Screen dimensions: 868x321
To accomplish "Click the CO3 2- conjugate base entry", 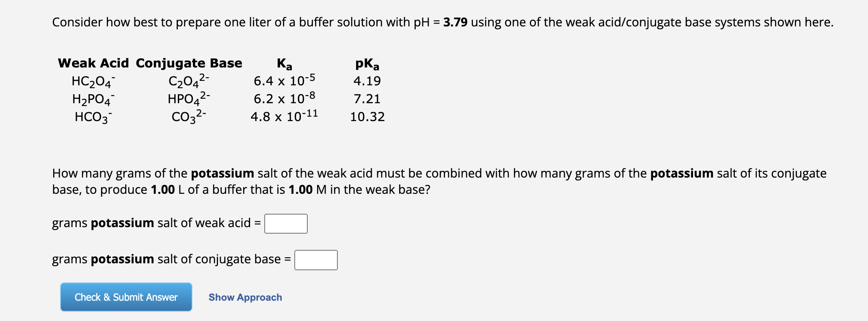I will (188, 117).
